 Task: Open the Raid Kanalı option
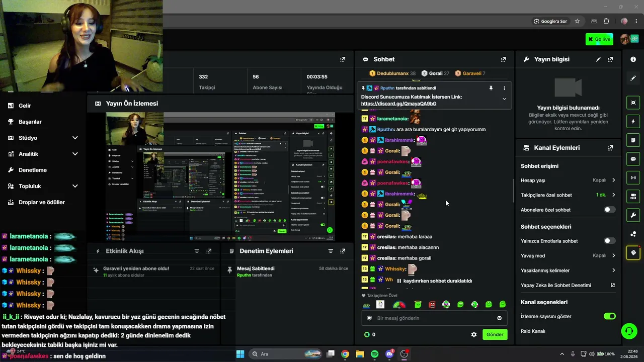[533, 331]
